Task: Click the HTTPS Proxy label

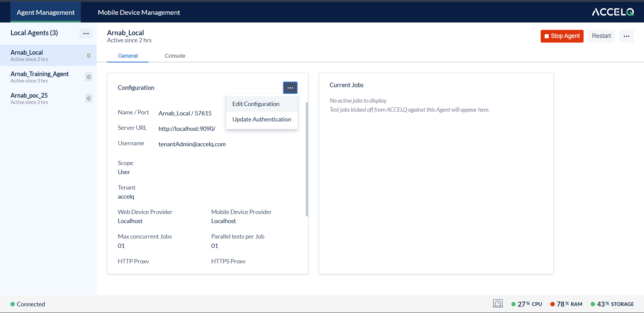Action: coord(228,261)
